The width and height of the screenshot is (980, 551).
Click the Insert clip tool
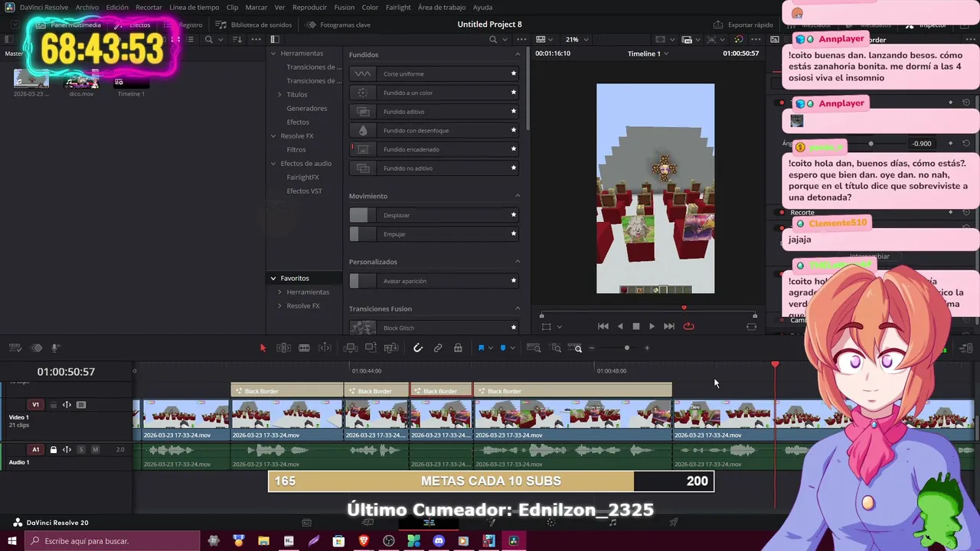tap(351, 348)
